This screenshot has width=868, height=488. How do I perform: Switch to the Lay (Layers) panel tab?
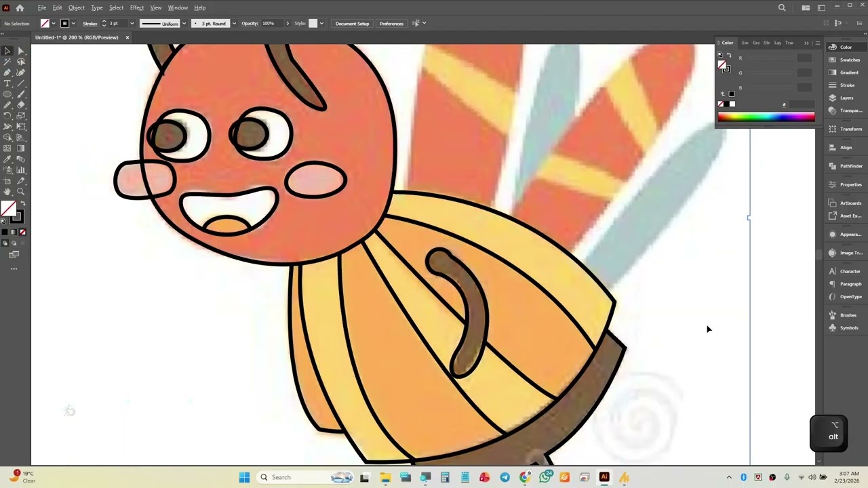coord(778,43)
